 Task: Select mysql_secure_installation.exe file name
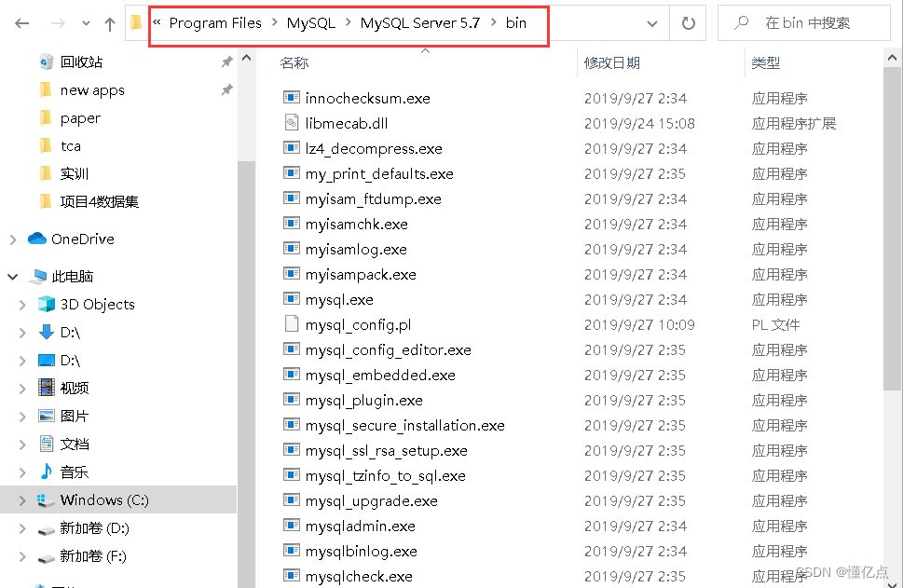[x=404, y=426]
